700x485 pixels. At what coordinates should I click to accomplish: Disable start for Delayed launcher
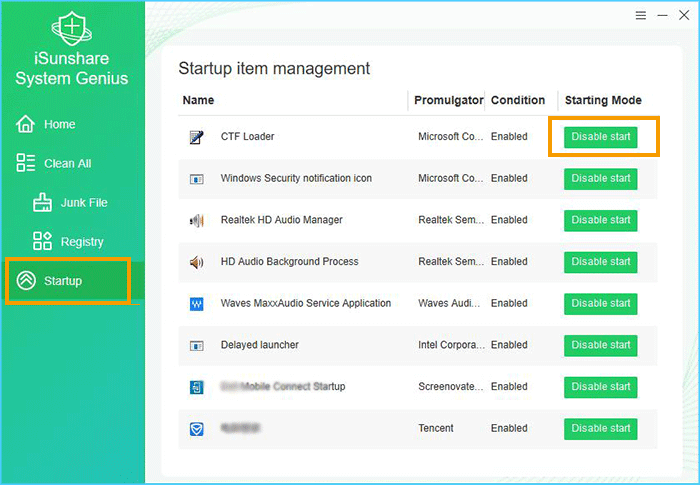click(x=600, y=346)
